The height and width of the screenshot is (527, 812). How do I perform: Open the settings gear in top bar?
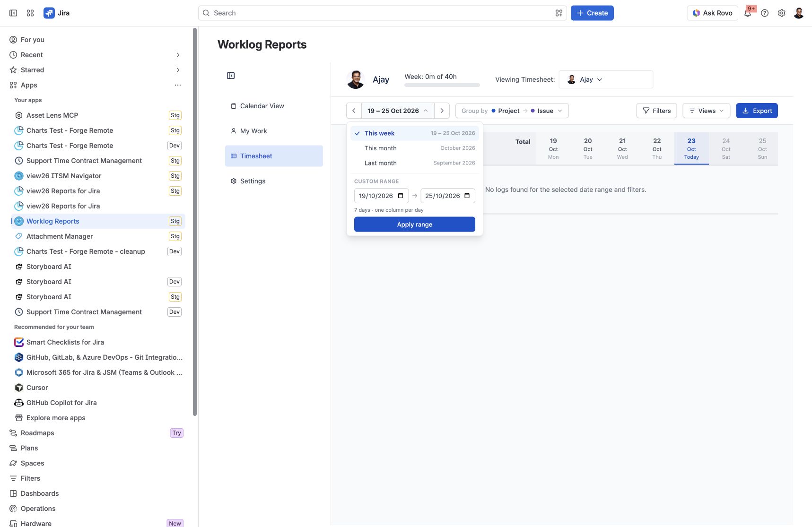[x=782, y=13]
